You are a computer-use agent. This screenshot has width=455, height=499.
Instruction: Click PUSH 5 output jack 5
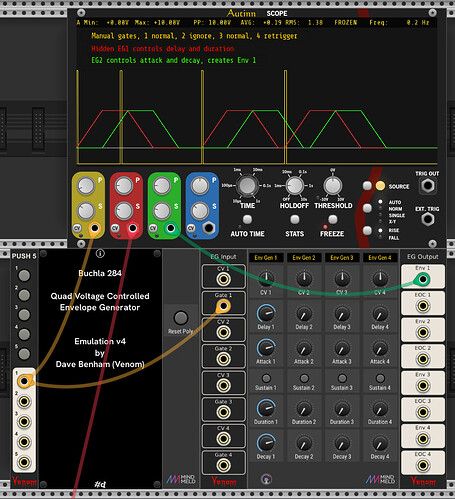coord(24,462)
